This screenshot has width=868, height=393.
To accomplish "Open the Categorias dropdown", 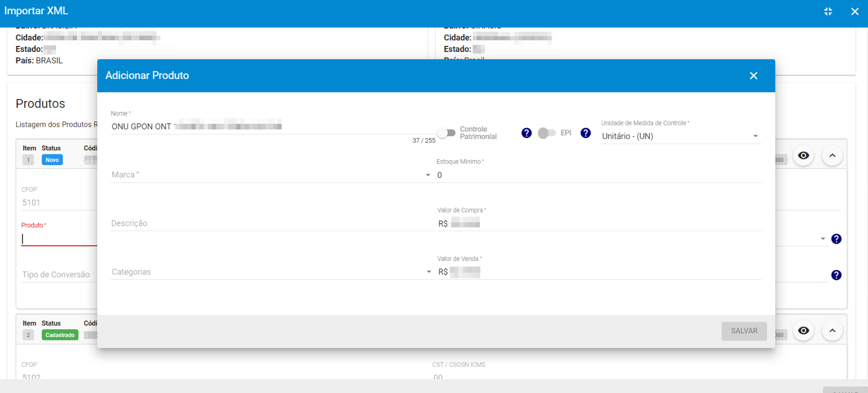I will coord(272,272).
